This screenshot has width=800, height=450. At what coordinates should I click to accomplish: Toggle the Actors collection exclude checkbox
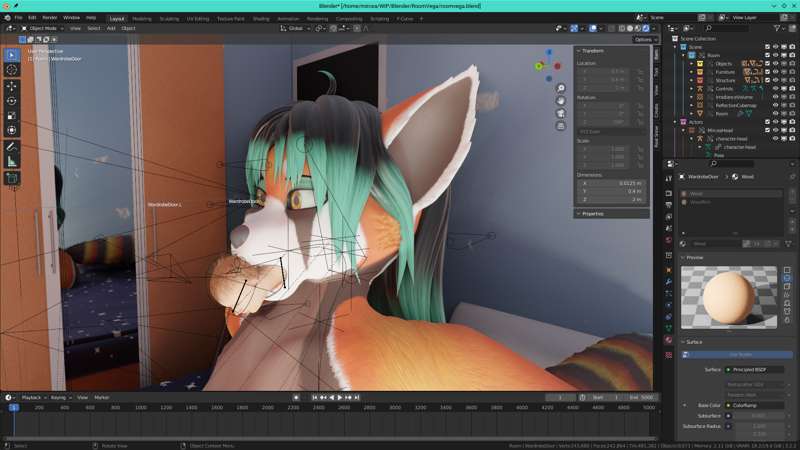pyautogui.click(x=768, y=122)
